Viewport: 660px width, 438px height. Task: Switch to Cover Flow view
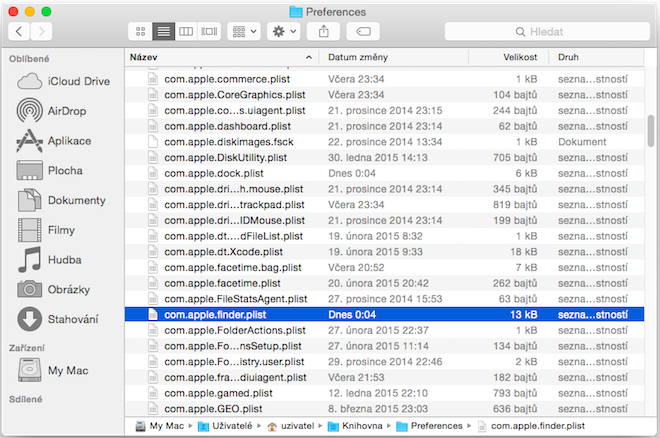tap(208, 32)
